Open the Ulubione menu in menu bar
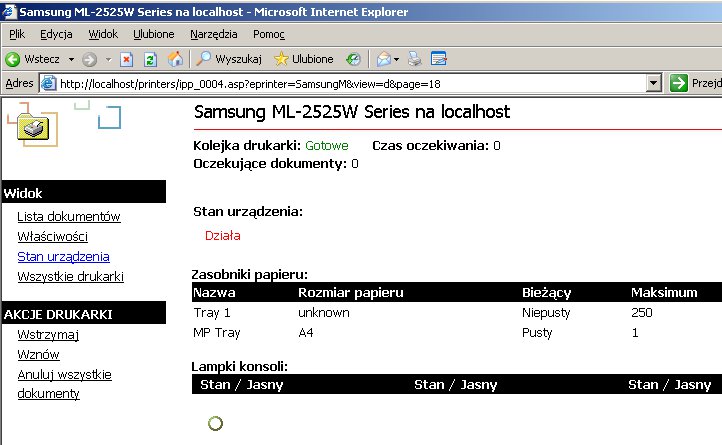This screenshot has height=445, width=722. coord(154,34)
